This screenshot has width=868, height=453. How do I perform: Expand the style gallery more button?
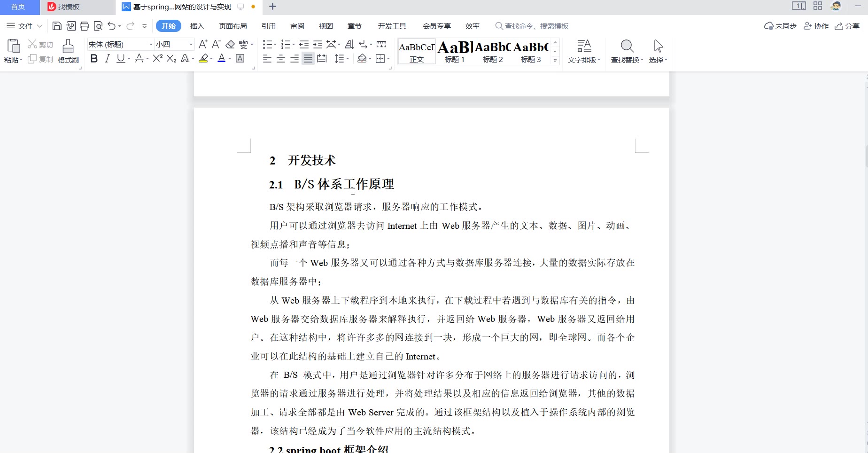(x=555, y=60)
